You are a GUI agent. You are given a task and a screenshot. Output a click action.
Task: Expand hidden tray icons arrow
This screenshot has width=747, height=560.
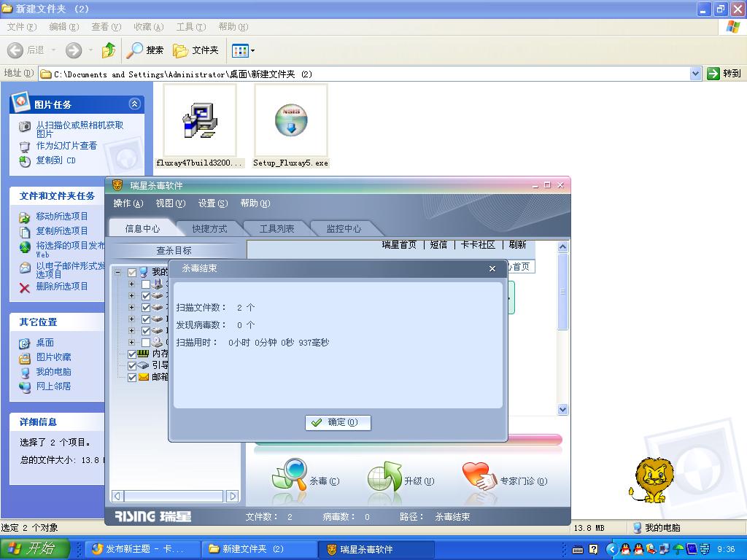click(x=612, y=550)
